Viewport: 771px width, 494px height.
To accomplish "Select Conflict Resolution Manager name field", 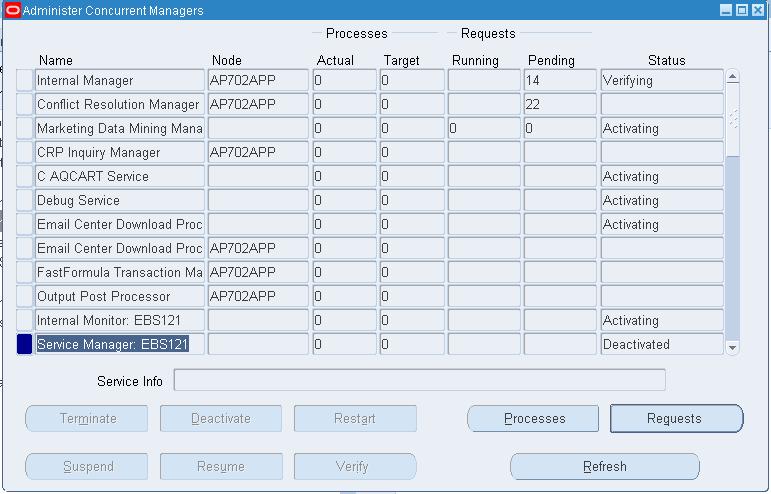I will (x=119, y=105).
